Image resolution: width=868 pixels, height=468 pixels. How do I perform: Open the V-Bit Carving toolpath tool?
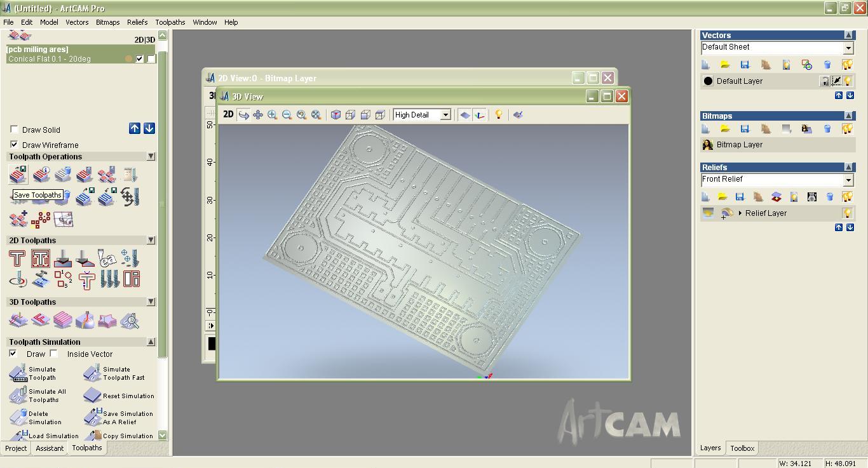pyautogui.click(x=62, y=258)
